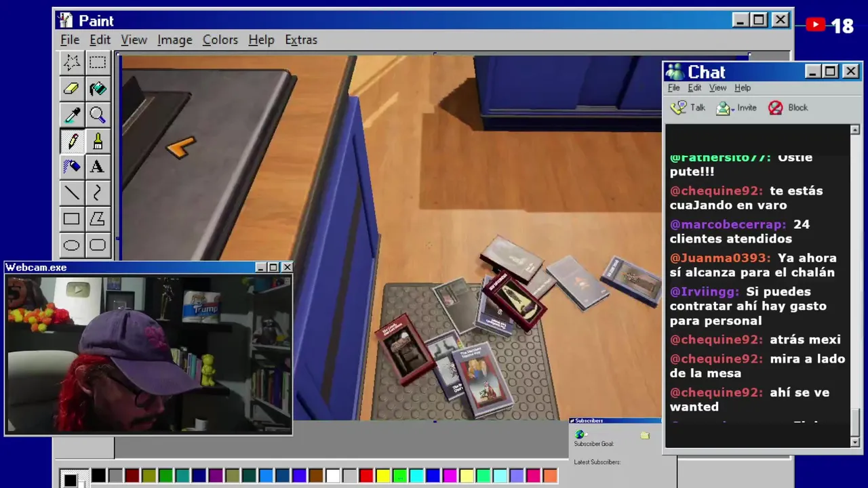868x488 pixels.
Task: Select the rectangular Select tool
Action: 98,62
